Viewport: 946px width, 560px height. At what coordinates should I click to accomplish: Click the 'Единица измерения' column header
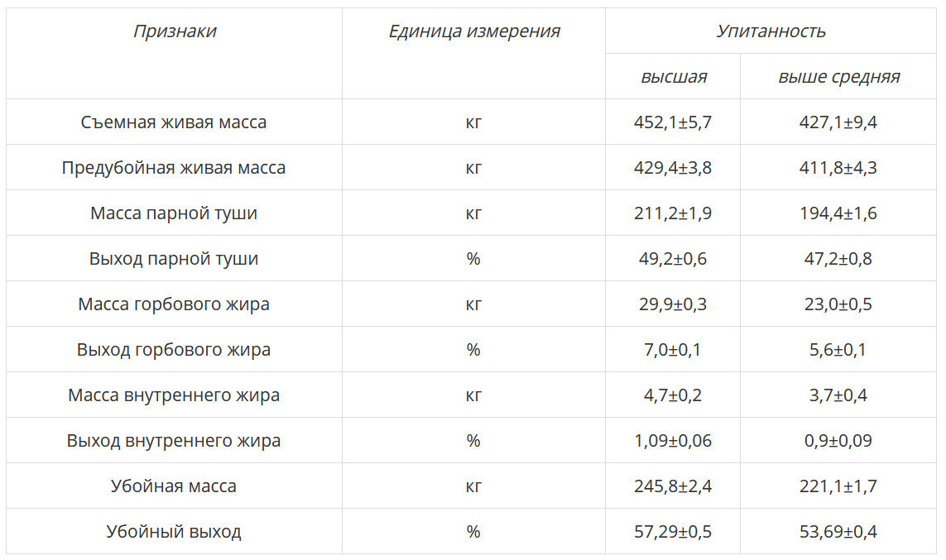tap(473, 31)
